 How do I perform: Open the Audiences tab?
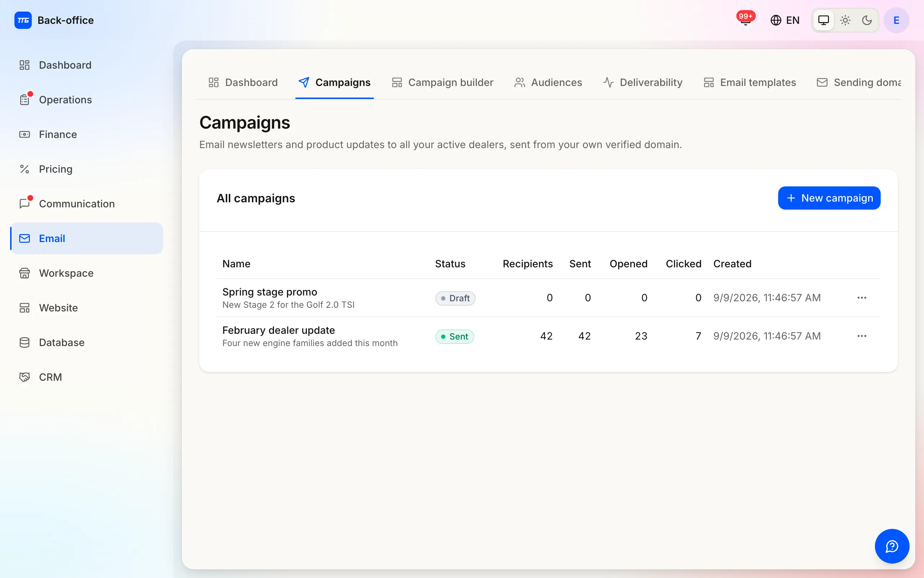[x=548, y=83]
